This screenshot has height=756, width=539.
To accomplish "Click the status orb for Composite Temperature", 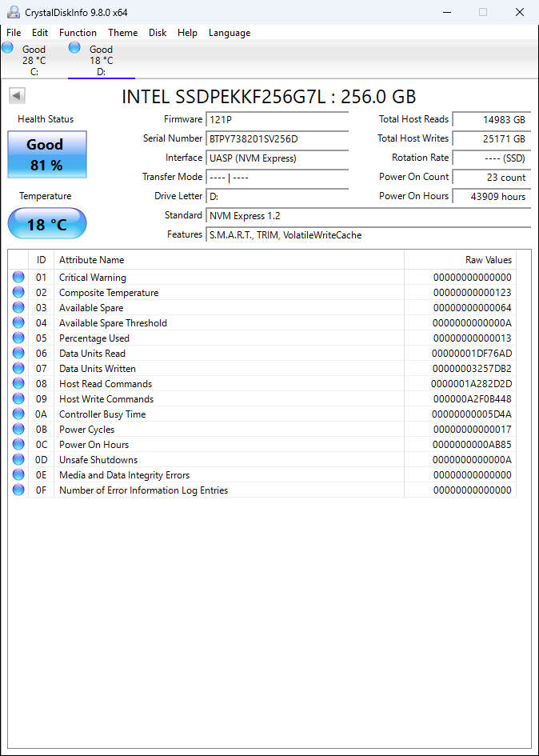I will click(x=18, y=292).
